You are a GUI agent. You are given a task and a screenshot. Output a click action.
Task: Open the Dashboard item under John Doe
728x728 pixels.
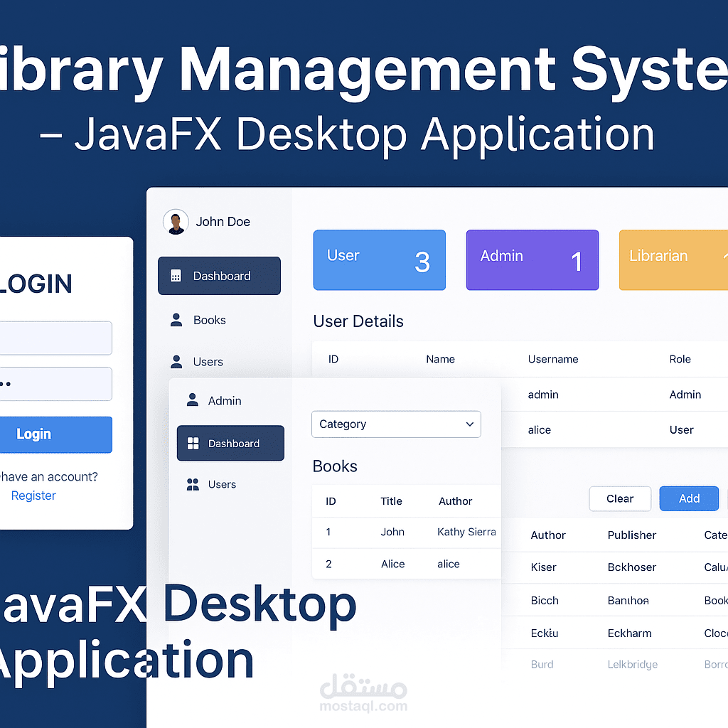pyautogui.click(x=219, y=276)
